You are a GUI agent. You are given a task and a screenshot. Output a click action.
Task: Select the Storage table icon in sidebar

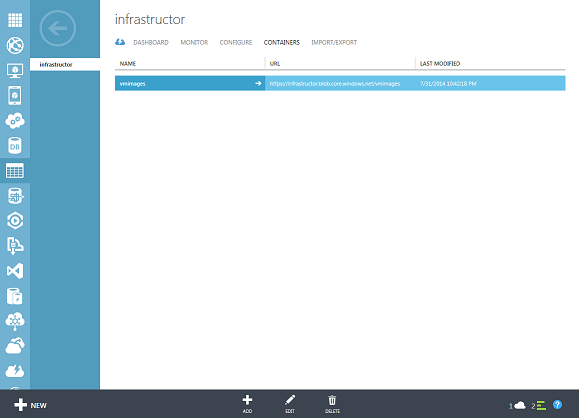click(x=15, y=171)
